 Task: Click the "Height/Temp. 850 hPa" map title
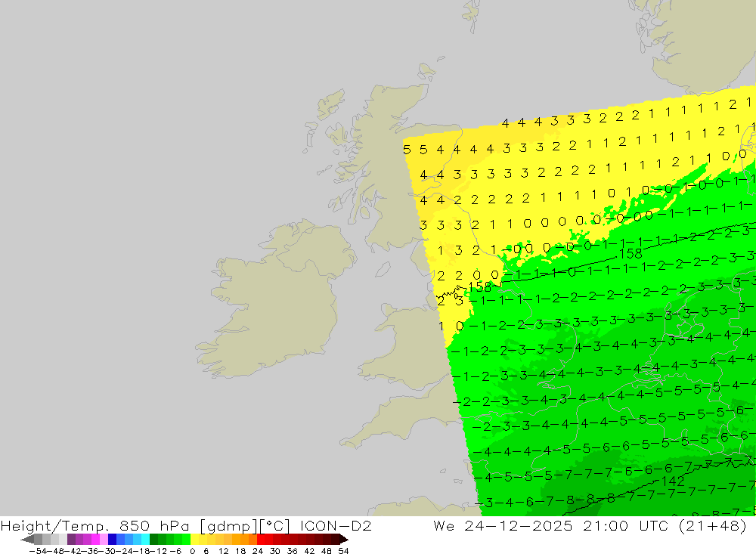(95, 525)
